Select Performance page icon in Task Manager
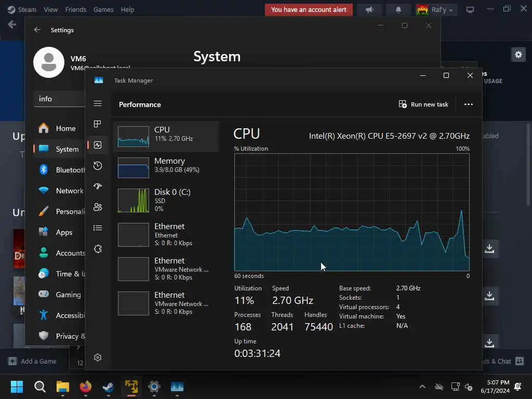Image resolution: width=532 pixels, height=399 pixels. click(98, 145)
